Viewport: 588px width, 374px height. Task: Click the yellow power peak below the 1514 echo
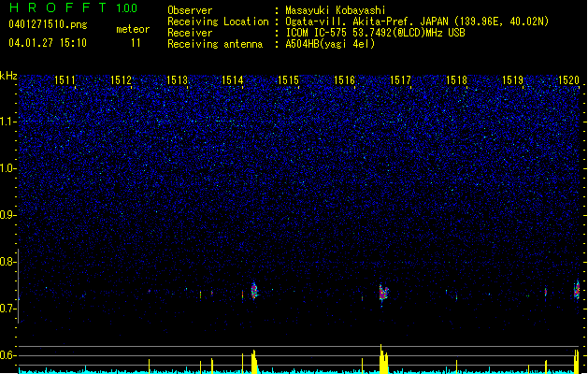tap(254, 362)
